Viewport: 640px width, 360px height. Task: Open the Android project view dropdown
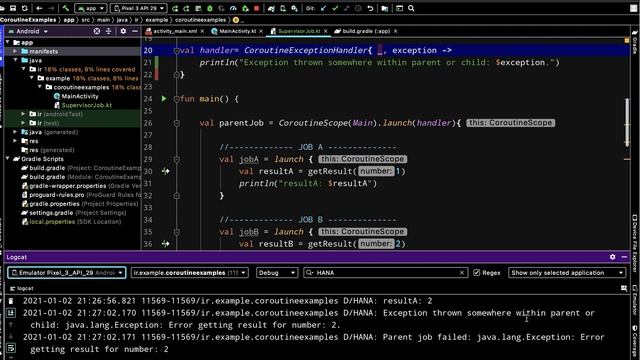pyautogui.click(x=28, y=31)
